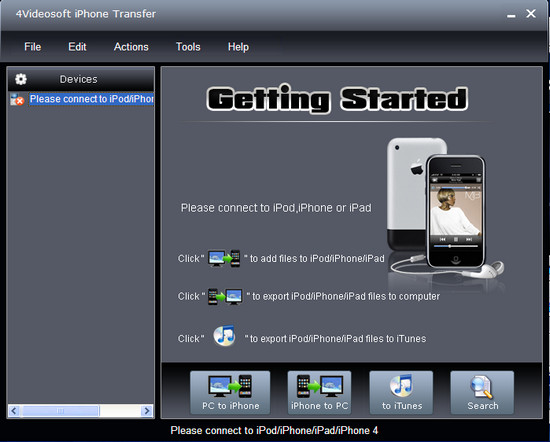
Task: Open the Help menu
Action: point(238,47)
